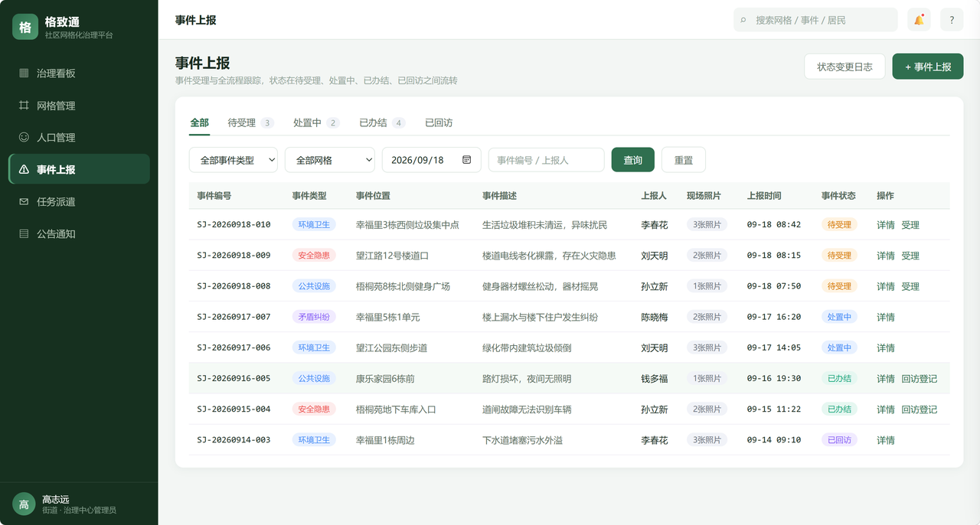Open 网格管理 in the sidebar

(x=79, y=106)
